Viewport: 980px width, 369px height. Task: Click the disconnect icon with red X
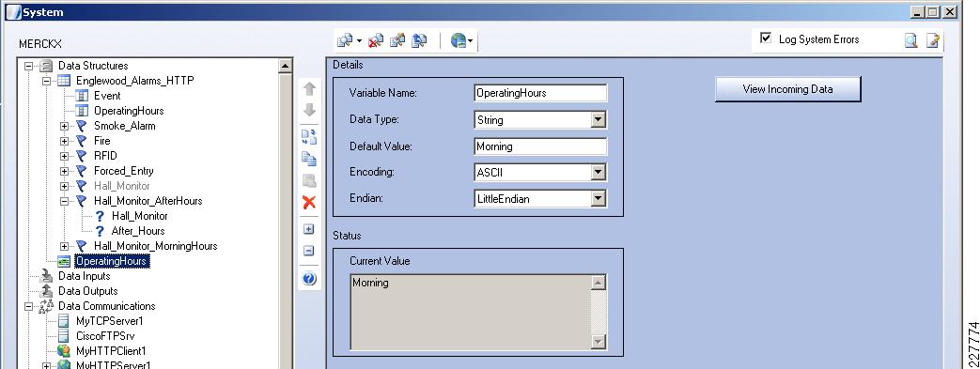[x=376, y=40]
